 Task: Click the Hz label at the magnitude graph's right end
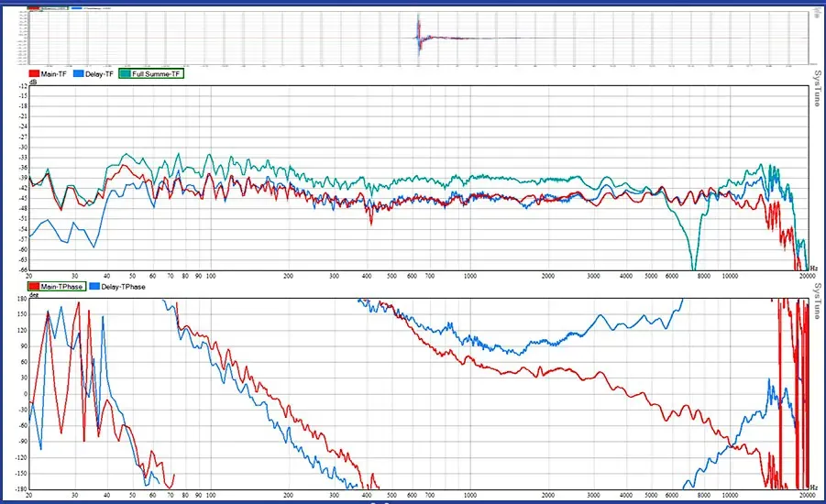[813, 267]
